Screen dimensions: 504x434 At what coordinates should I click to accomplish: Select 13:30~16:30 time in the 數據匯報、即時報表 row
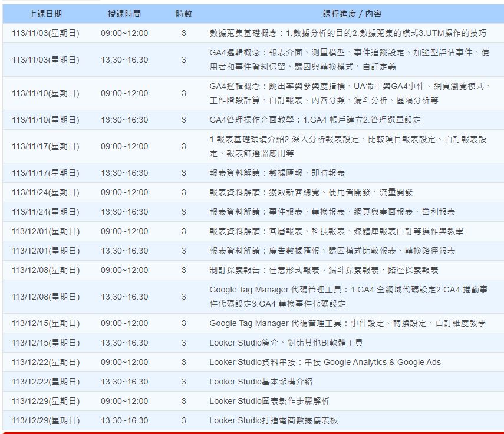coord(124,173)
